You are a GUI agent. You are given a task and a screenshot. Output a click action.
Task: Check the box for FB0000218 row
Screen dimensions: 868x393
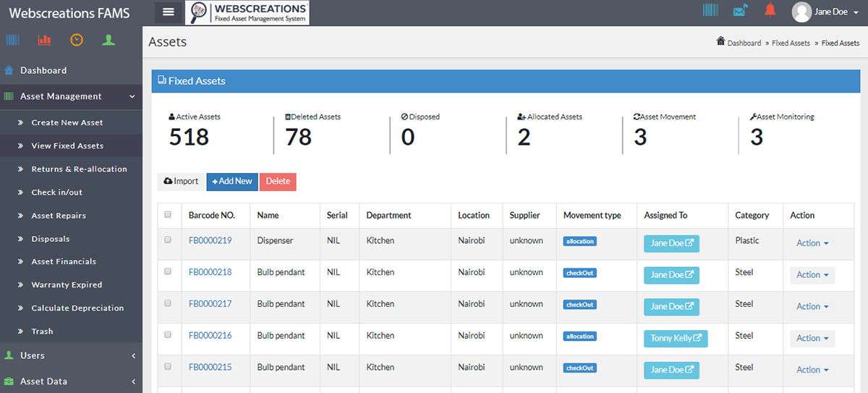(x=168, y=271)
